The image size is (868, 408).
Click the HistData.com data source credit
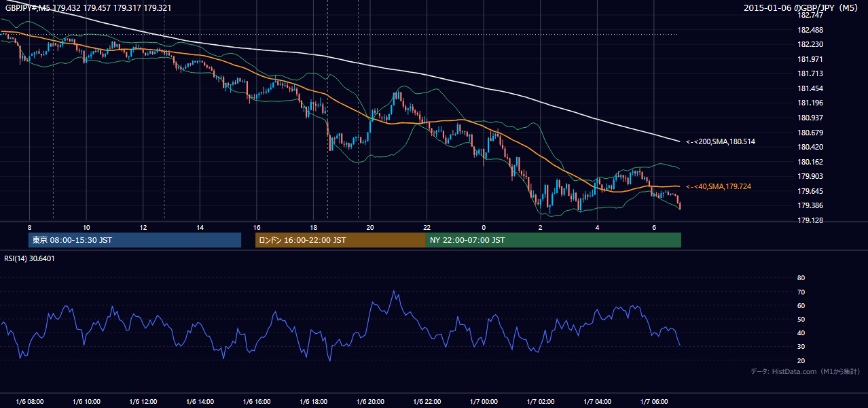click(x=805, y=371)
